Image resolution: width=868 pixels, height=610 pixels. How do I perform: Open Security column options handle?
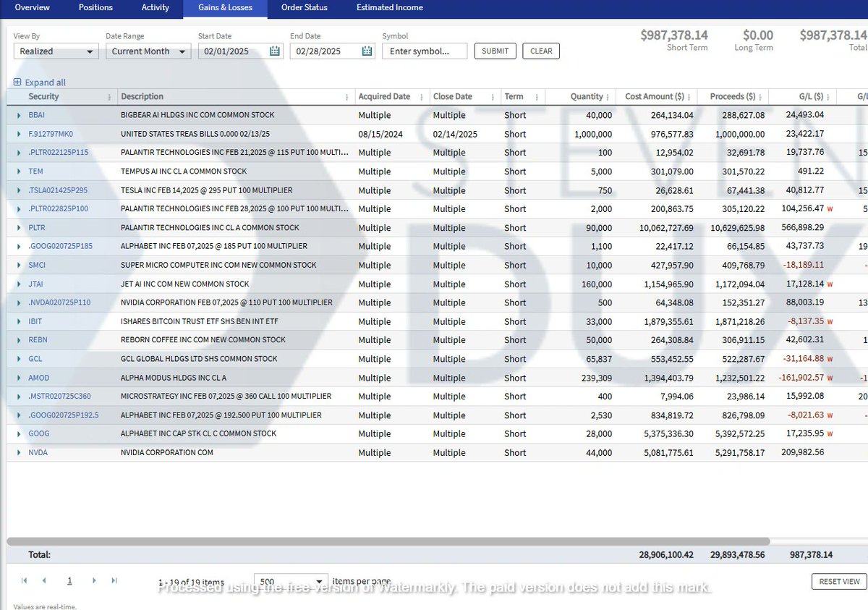click(x=109, y=97)
